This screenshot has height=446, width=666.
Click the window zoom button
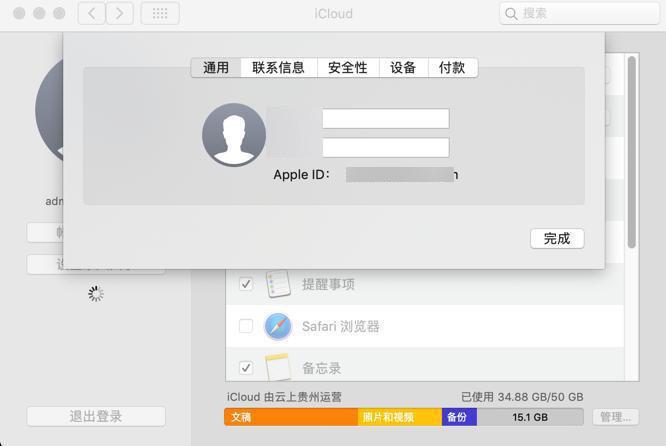(x=59, y=14)
